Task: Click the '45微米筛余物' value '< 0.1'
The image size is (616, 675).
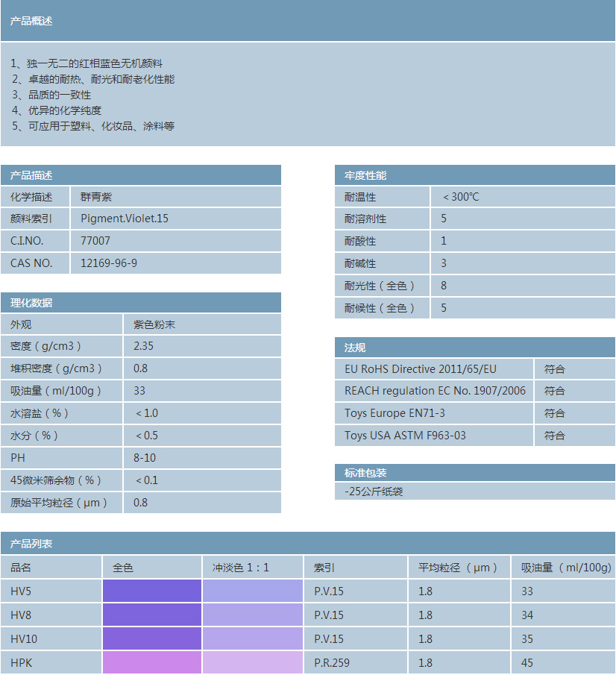Action: tap(147, 480)
